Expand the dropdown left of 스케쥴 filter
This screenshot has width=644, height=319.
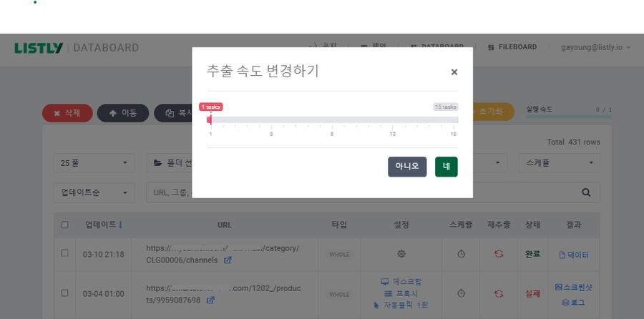[x=490, y=163]
